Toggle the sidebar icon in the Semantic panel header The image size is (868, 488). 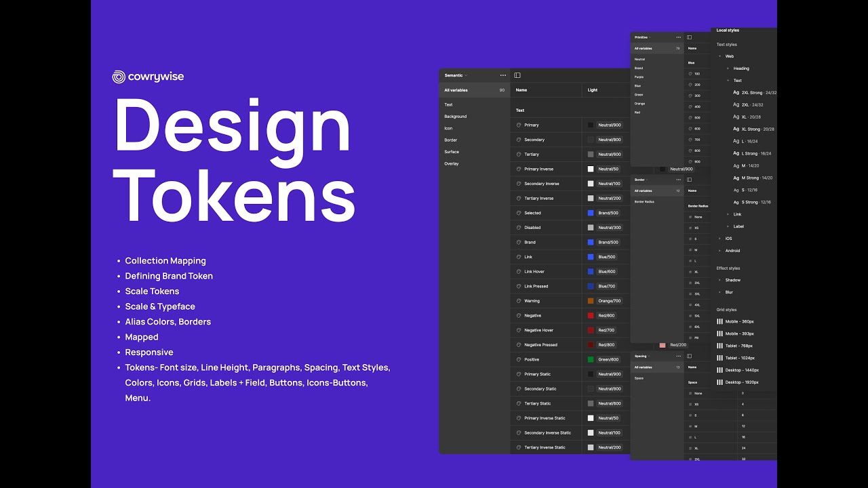point(517,75)
